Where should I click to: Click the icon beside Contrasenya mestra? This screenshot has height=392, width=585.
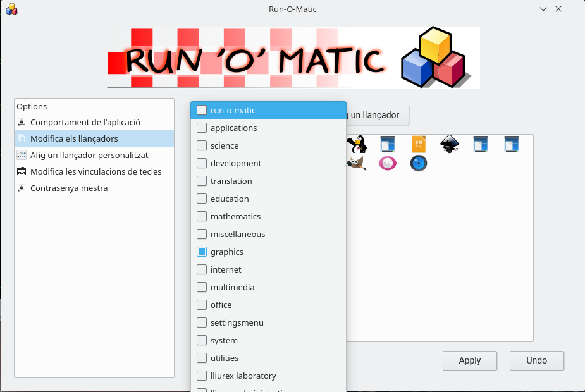pos(22,188)
